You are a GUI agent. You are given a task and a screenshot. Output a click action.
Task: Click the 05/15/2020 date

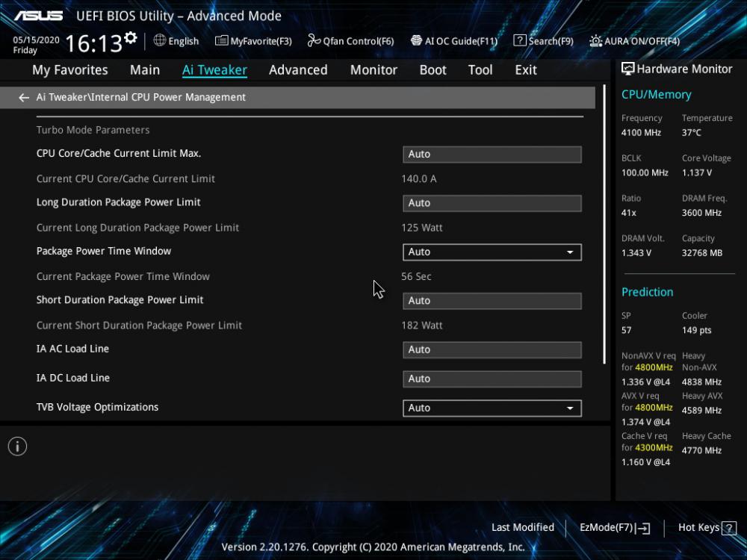tap(36, 40)
